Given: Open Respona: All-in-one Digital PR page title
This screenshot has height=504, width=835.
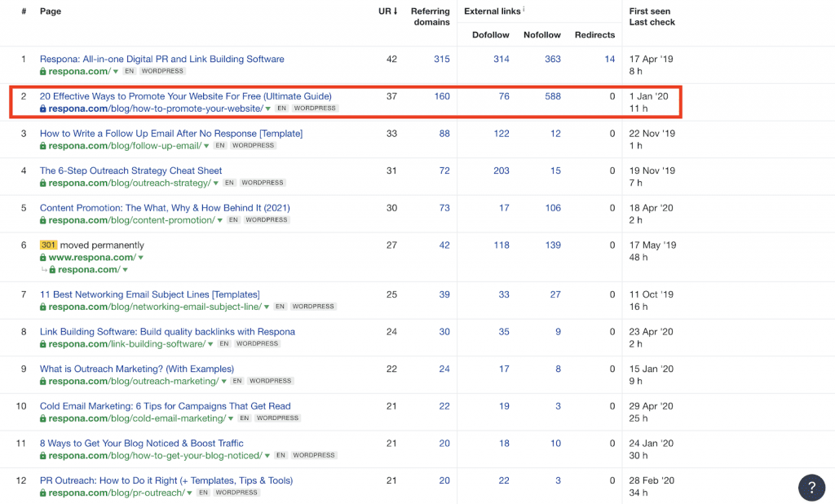Looking at the screenshot, I should point(162,60).
